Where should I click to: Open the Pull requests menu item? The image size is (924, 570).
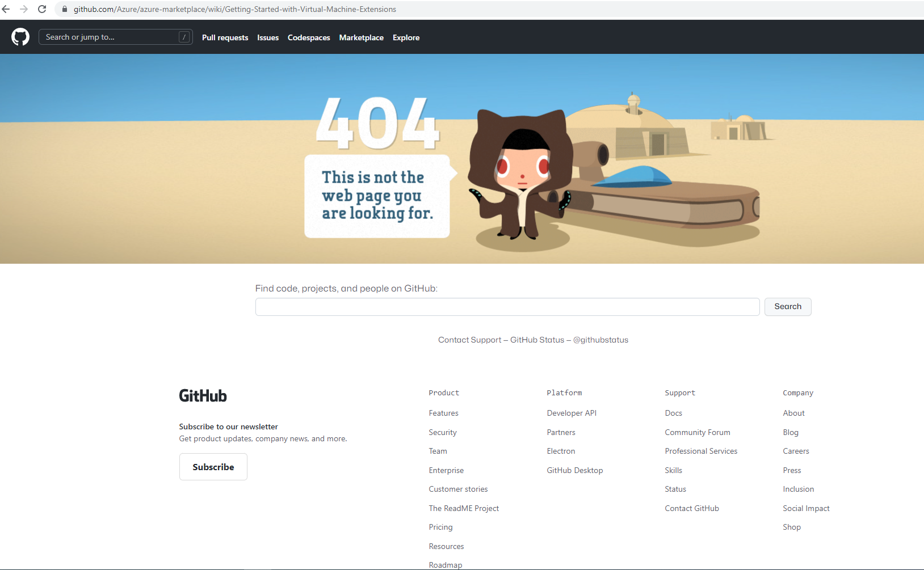point(225,37)
